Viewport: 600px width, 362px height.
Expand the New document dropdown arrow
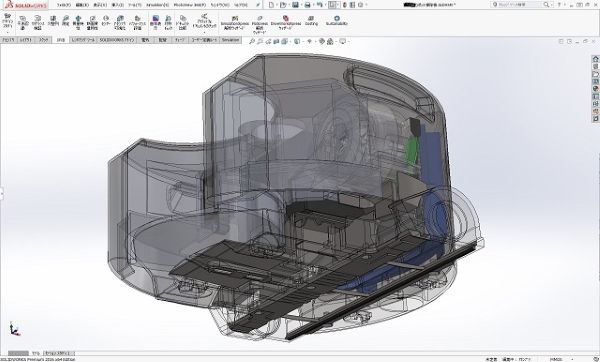(276, 5)
